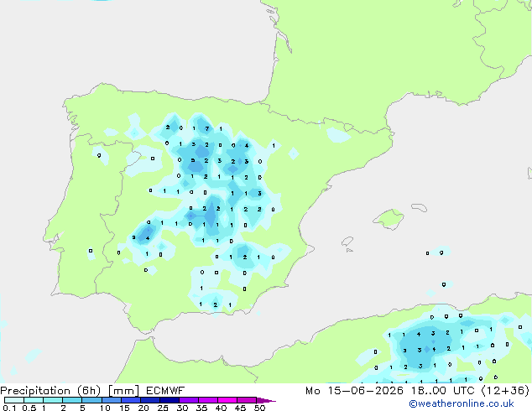Click the '(12+36)' forecast offset text

[505, 391]
